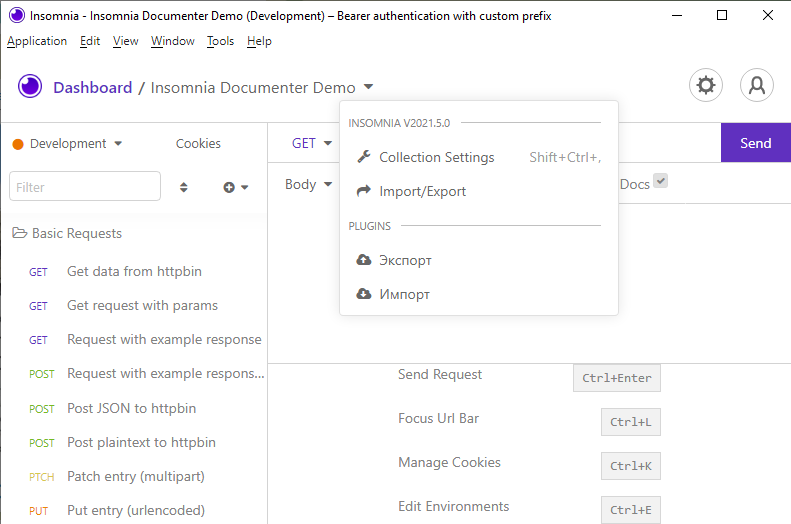Click the Ctrl+L shortcut box
The image size is (791, 524).
pyautogui.click(x=631, y=422)
